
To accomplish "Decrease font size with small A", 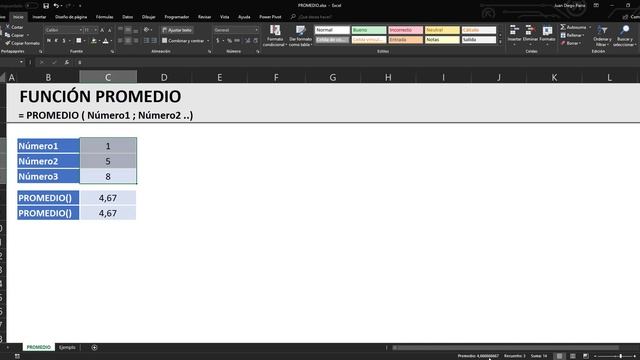I will (109, 30).
